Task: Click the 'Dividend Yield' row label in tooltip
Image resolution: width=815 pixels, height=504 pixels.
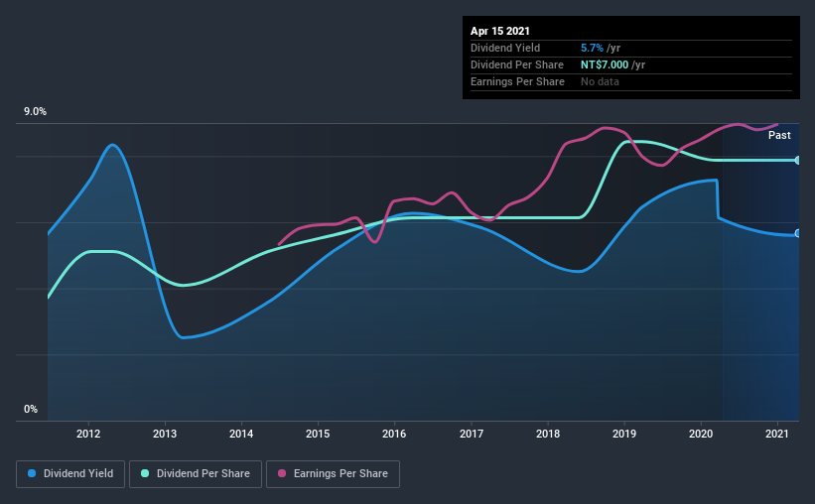Action: (505, 48)
